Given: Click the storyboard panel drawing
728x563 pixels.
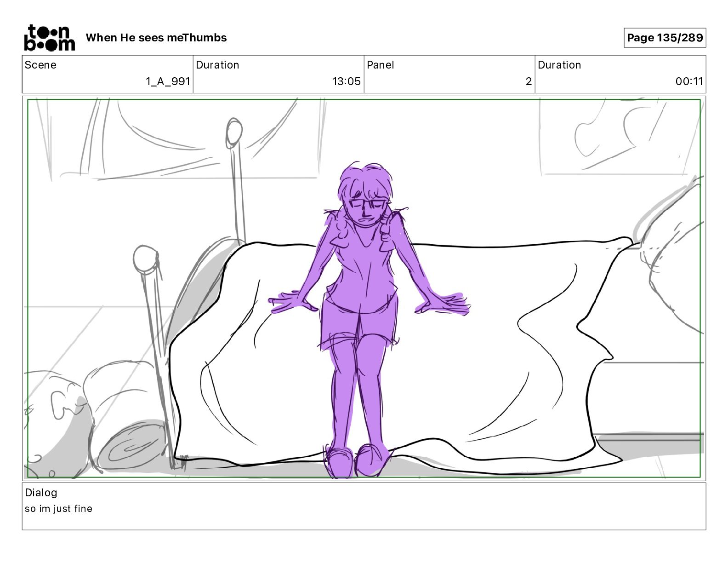Looking at the screenshot, I should [x=364, y=288].
